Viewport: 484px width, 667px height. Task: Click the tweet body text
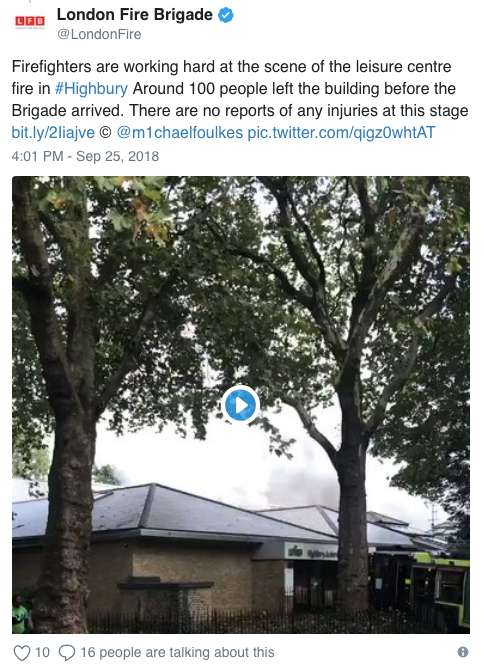pyautogui.click(x=240, y=100)
